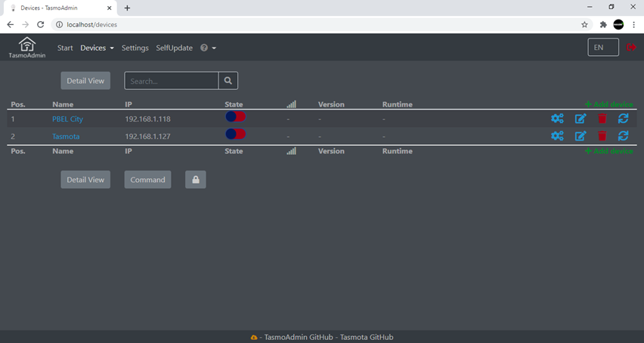The height and width of the screenshot is (343, 644).
Task: Click the lock icon button
Action: tap(196, 180)
